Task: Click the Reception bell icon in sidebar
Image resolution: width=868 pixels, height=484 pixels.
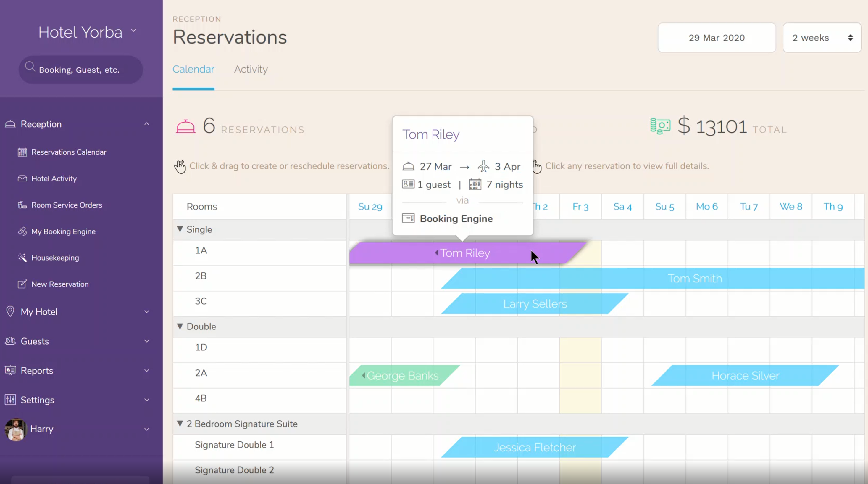Action: [10, 124]
